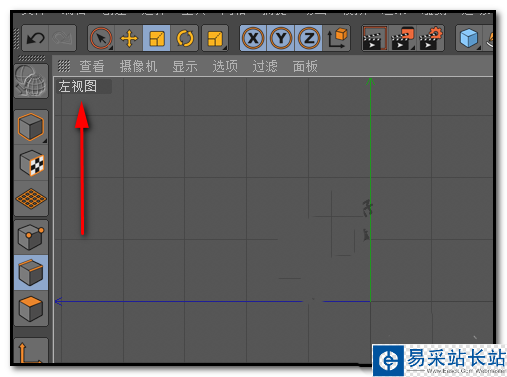This screenshot has width=507, height=377.
Task: Click the Undo arrow icon
Action: point(35,38)
